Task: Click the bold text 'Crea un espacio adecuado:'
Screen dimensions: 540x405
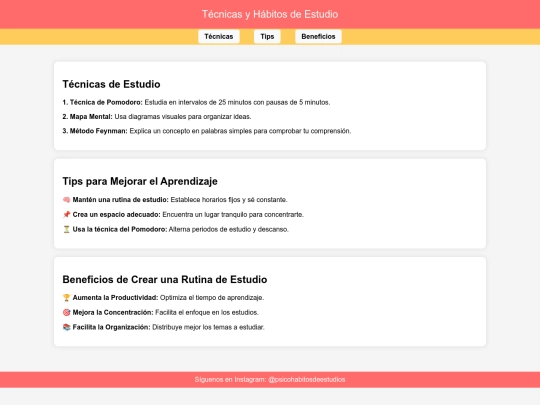Action: 116,215
